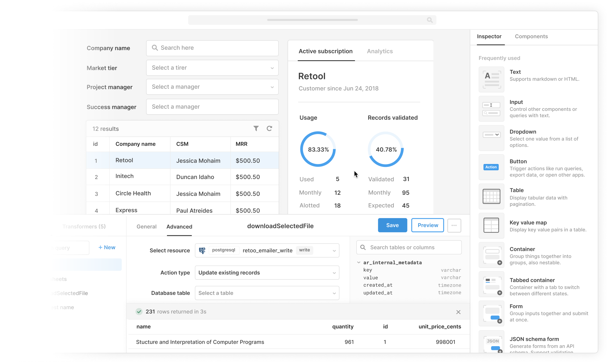Click Save button in query editor
Screen dimensions: 609x364
coord(392,225)
